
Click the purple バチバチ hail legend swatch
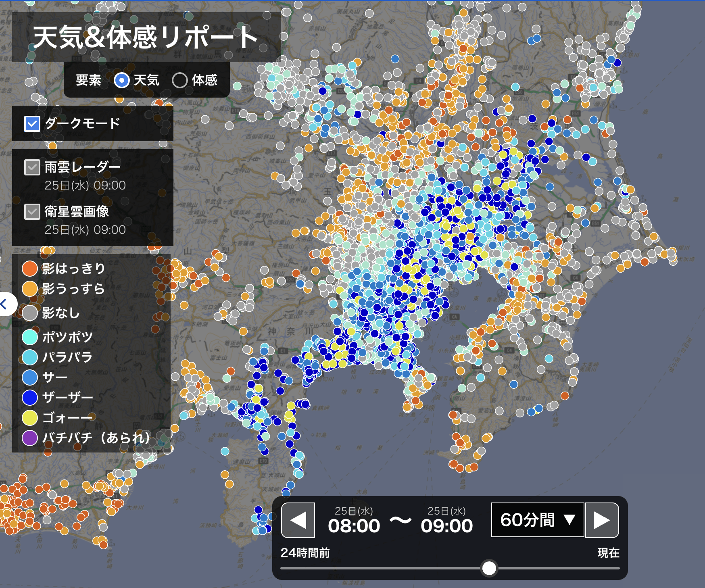(30, 438)
